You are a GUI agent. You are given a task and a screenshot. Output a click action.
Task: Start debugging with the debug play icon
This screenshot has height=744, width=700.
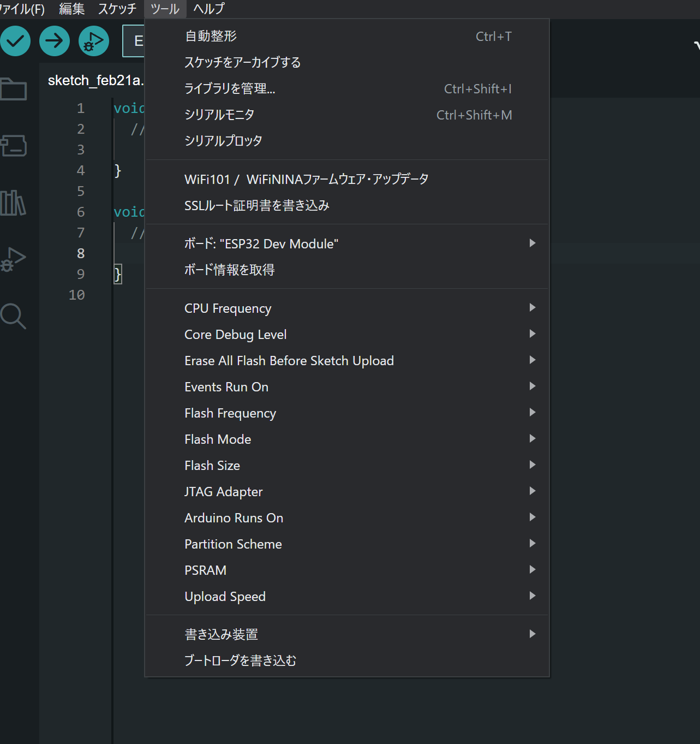pos(93,41)
